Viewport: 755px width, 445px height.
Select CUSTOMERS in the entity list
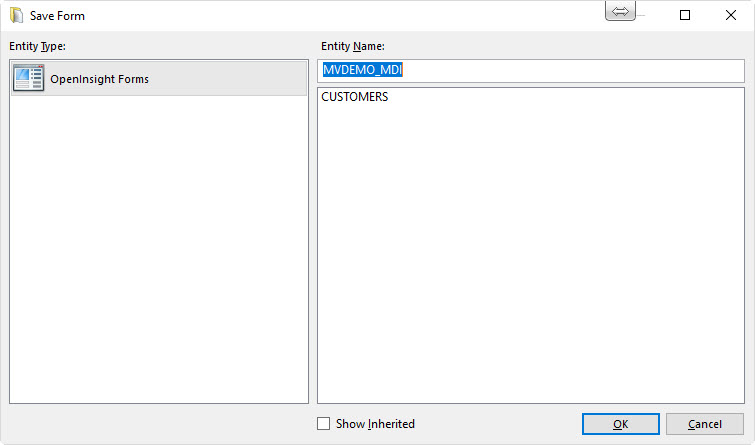click(355, 97)
